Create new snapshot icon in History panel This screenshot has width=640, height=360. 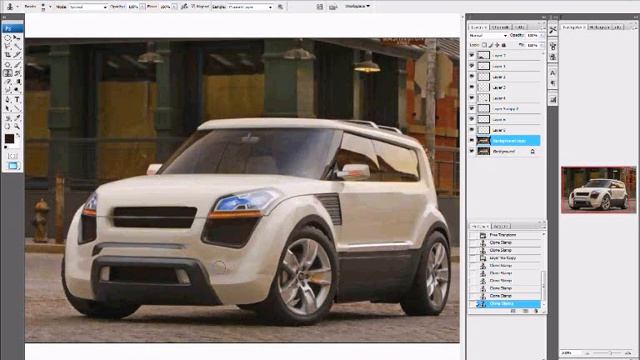(525, 311)
